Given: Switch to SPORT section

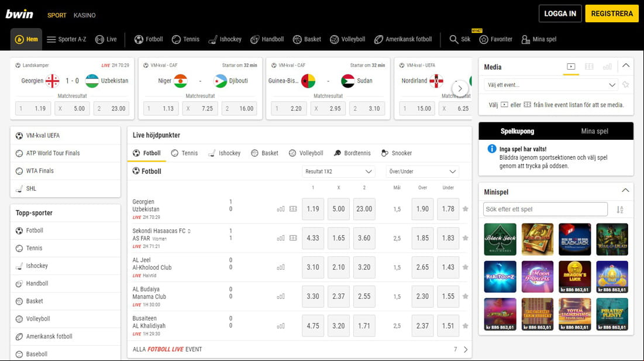Looking at the screenshot, I should coord(57,15).
